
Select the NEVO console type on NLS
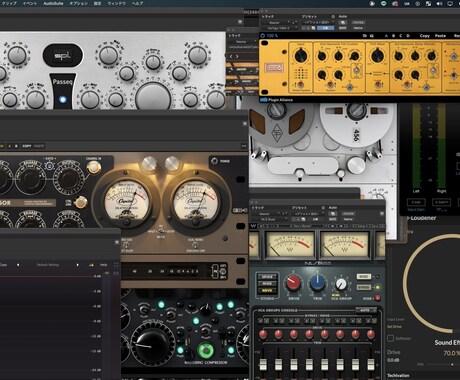click(x=267, y=291)
